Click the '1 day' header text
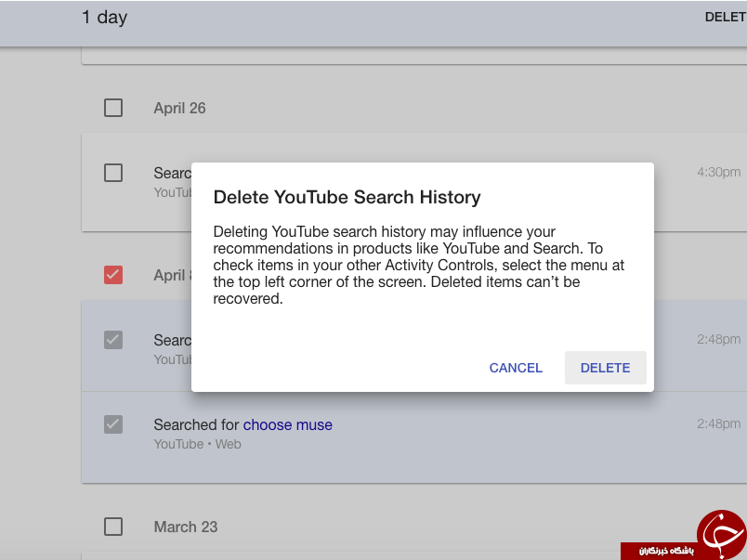Viewport: 747px width, 560px height. [x=104, y=17]
